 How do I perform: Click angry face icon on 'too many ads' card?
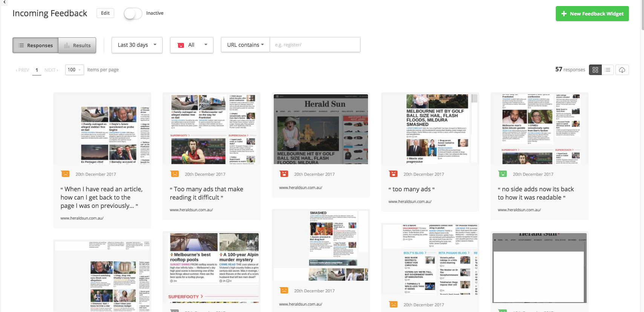click(393, 174)
